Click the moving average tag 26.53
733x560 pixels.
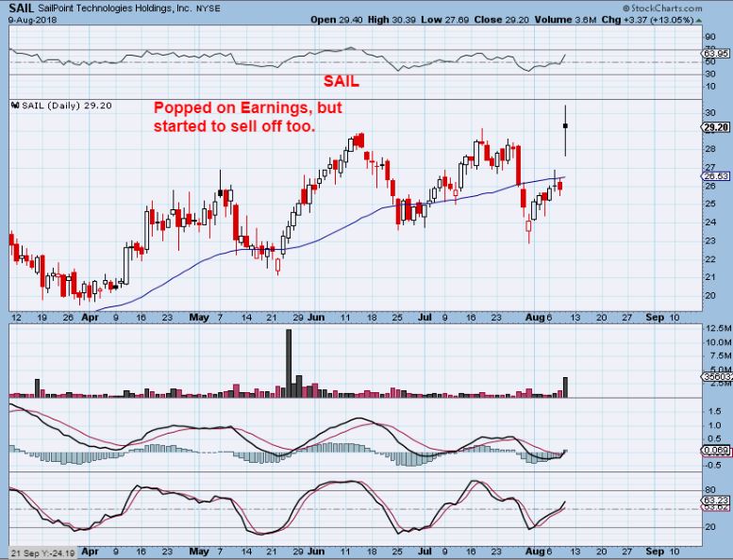point(717,176)
